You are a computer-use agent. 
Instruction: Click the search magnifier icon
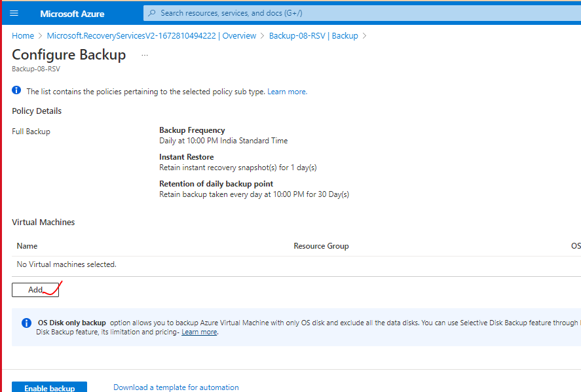coord(152,13)
